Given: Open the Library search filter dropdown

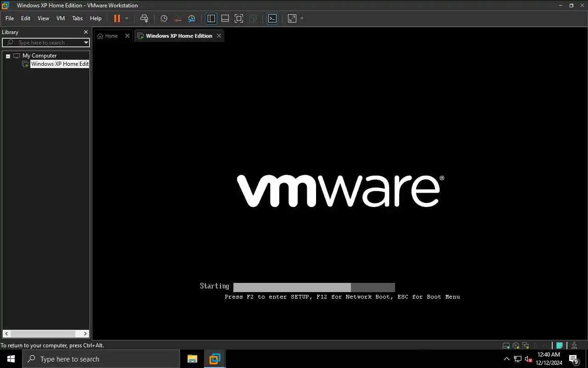Looking at the screenshot, I should tap(86, 43).
